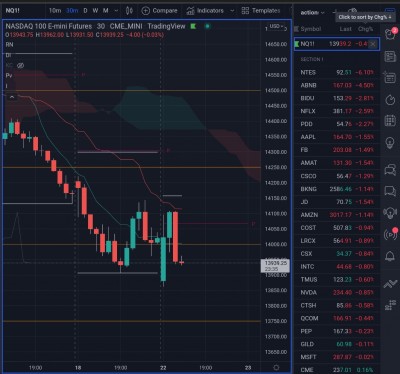Sort watchlist by Chg% column header

pos(365,29)
